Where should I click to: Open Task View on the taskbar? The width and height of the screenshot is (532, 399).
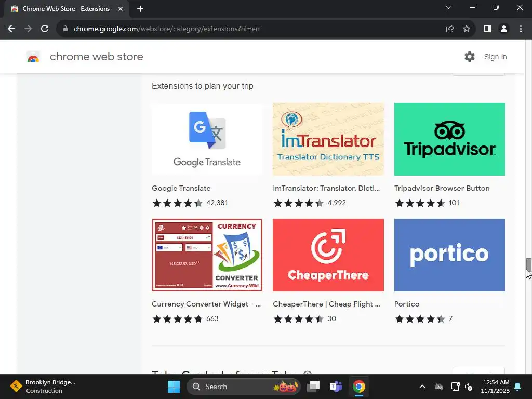pyautogui.click(x=313, y=387)
